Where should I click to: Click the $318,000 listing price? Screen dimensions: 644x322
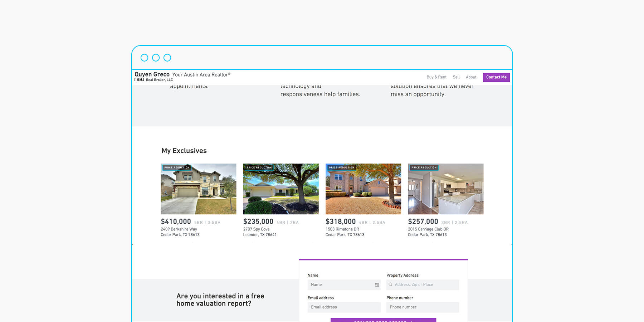pyautogui.click(x=341, y=222)
